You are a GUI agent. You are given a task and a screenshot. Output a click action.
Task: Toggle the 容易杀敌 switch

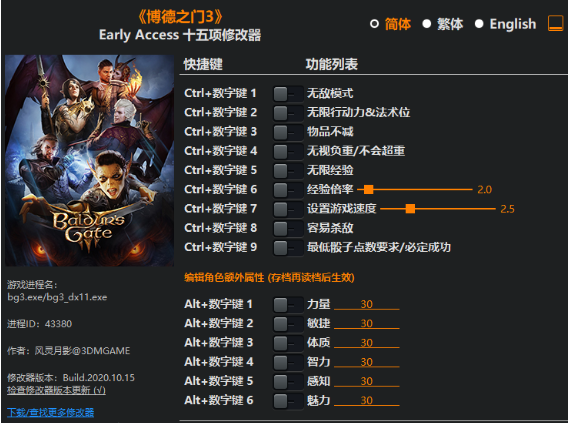tap(288, 229)
